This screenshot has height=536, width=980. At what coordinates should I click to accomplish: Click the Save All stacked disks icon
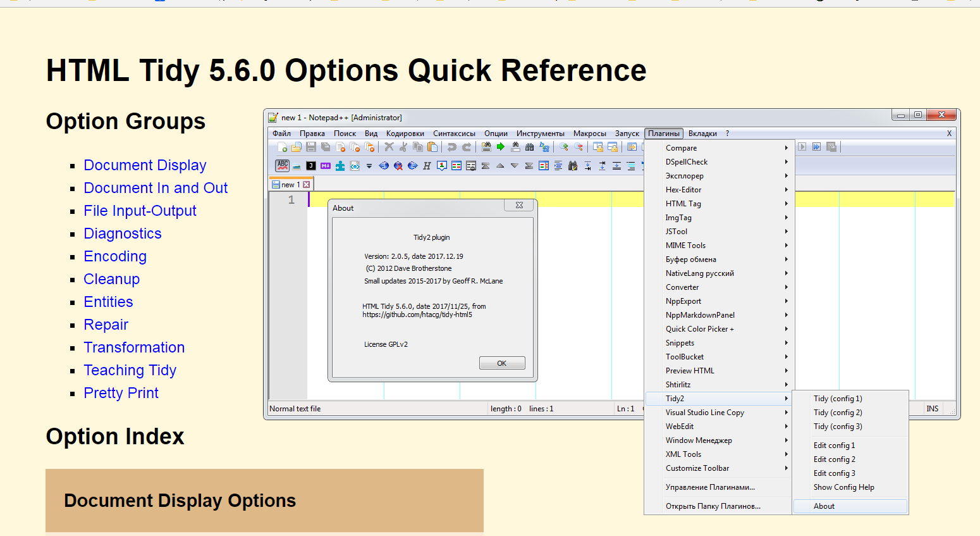click(x=326, y=147)
